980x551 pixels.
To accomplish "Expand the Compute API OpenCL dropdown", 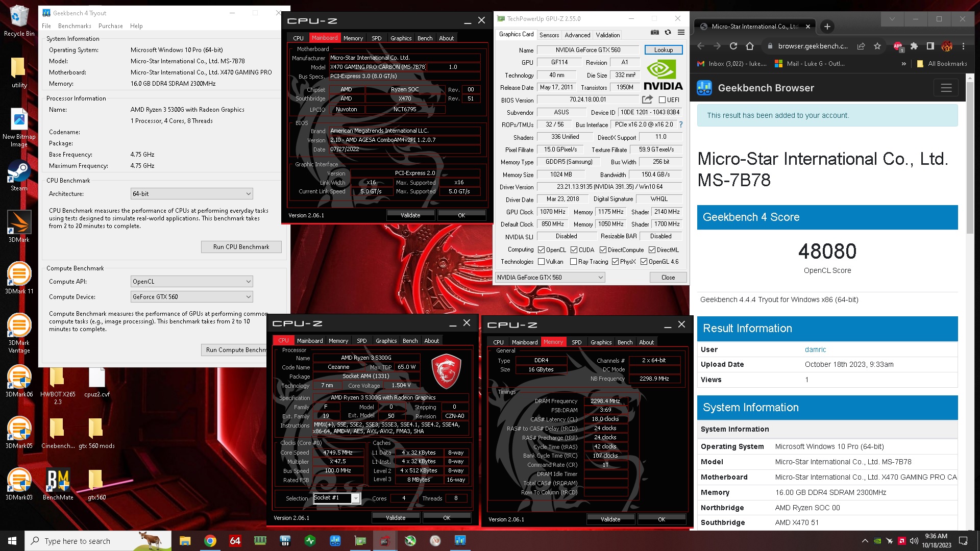I will click(x=192, y=282).
